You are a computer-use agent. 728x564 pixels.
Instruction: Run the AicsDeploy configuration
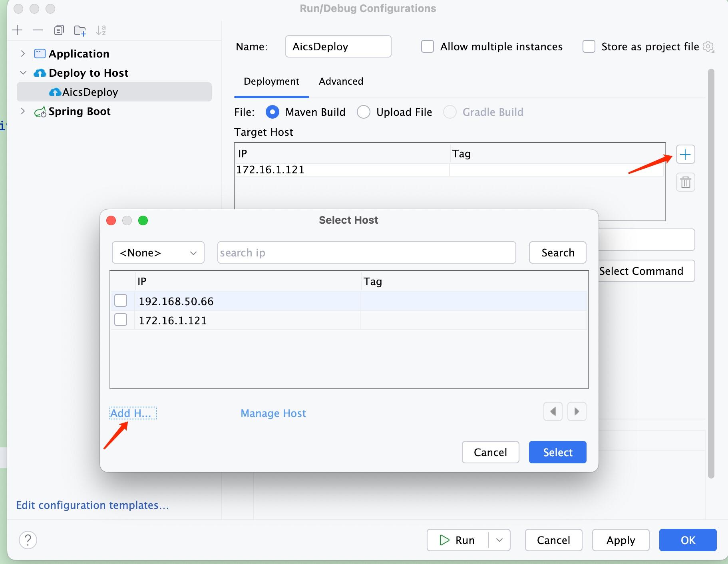pos(458,540)
